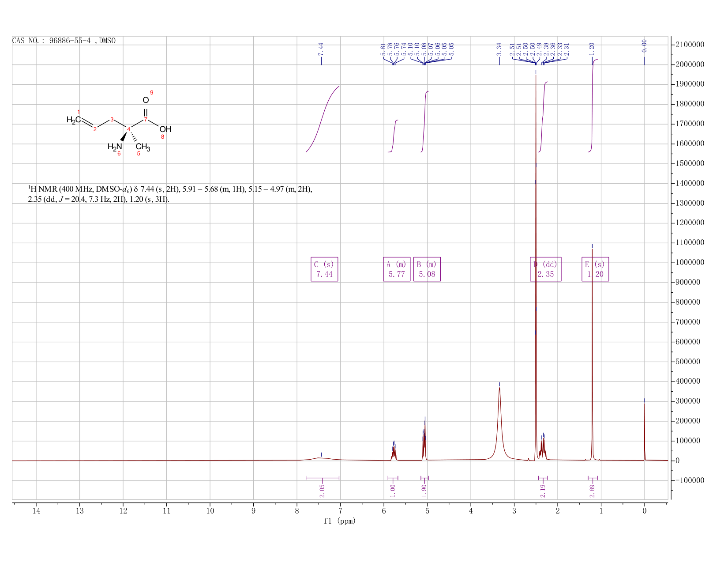Image resolution: width=728 pixels, height=563 pixels.
Task: Click the integral value 1.00
Action: pyautogui.click(x=393, y=491)
